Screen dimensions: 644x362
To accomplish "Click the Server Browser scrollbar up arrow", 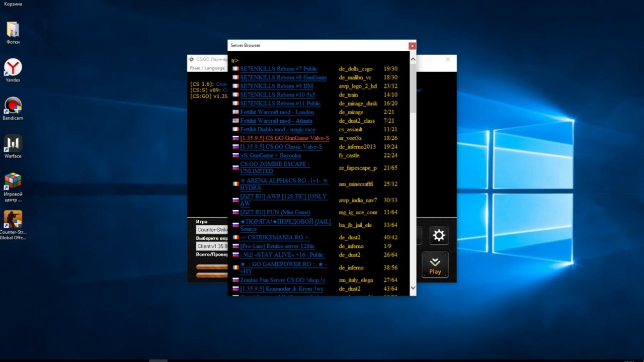I will pos(413,59).
